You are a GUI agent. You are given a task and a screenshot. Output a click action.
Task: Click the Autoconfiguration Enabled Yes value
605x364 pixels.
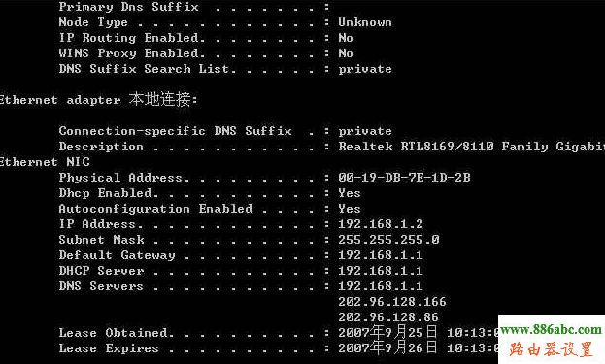point(350,209)
